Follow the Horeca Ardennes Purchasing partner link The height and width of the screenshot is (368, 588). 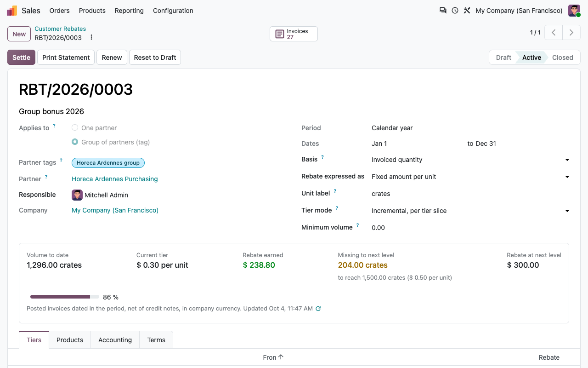pos(115,179)
